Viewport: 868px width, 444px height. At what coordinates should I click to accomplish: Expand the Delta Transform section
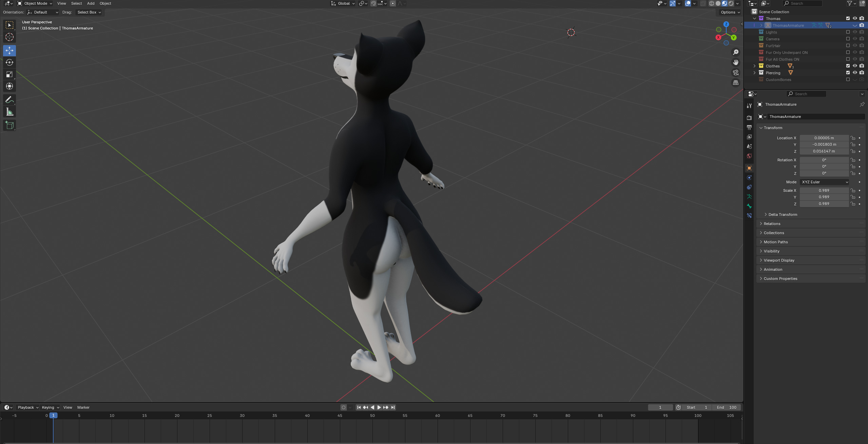click(x=783, y=215)
